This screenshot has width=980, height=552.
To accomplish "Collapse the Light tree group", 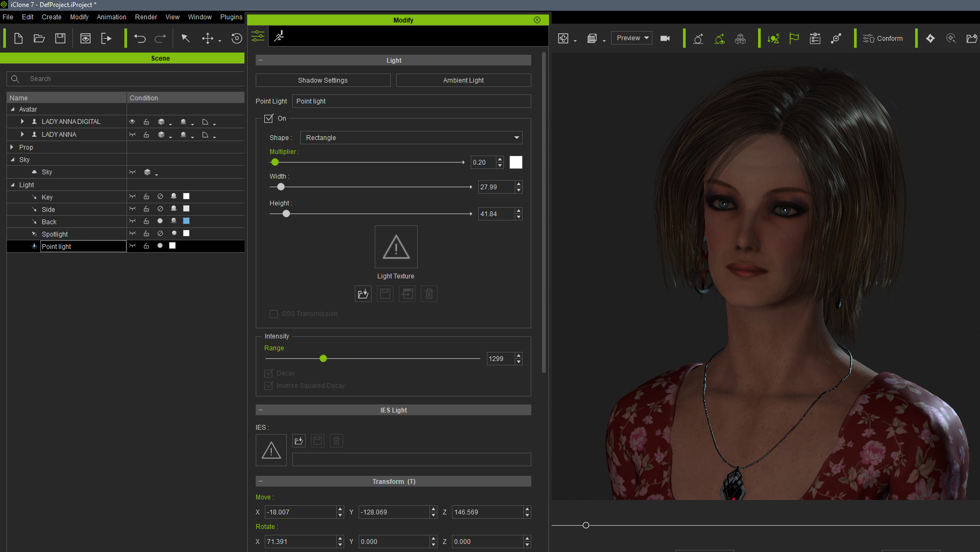I will pos(12,185).
